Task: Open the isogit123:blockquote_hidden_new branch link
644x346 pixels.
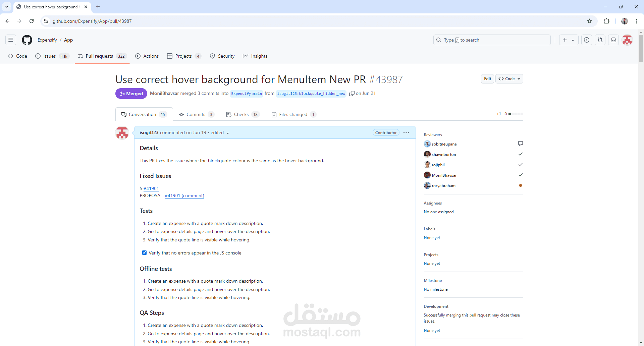Action: pyautogui.click(x=311, y=94)
